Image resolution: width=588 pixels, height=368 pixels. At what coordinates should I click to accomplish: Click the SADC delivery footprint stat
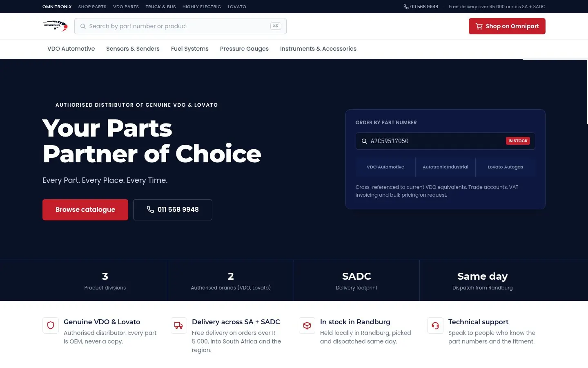(356, 280)
